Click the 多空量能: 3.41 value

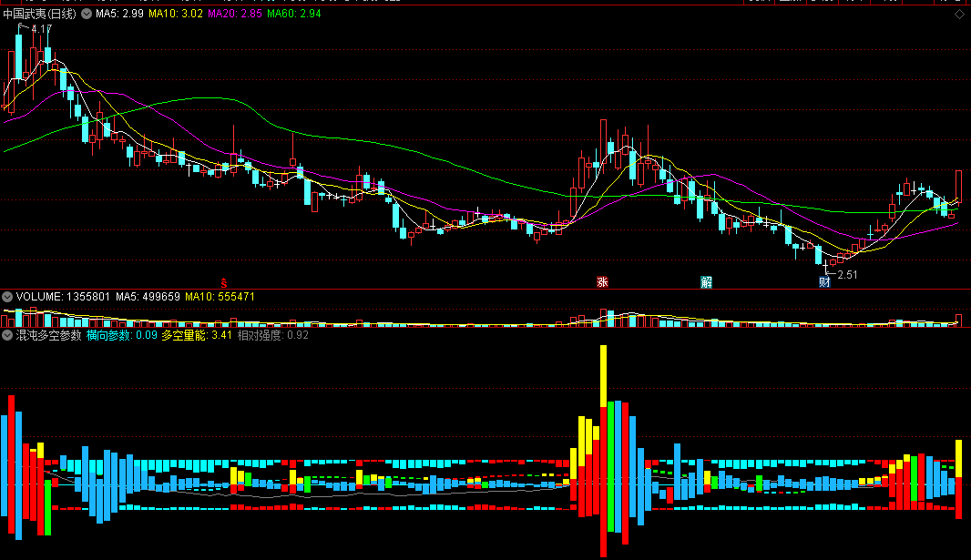(x=197, y=335)
